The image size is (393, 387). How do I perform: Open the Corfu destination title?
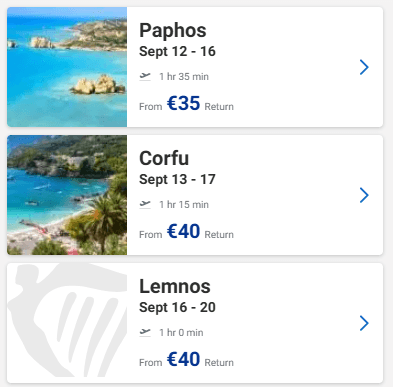[164, 158]
